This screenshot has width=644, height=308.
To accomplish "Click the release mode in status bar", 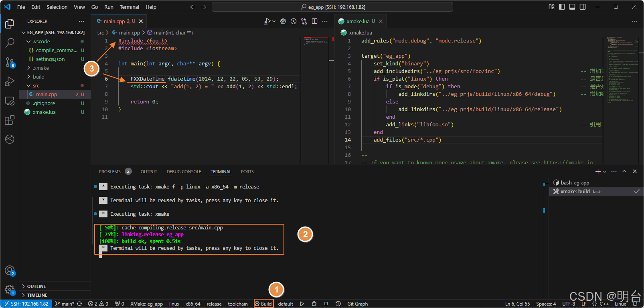I will [214, 304].
